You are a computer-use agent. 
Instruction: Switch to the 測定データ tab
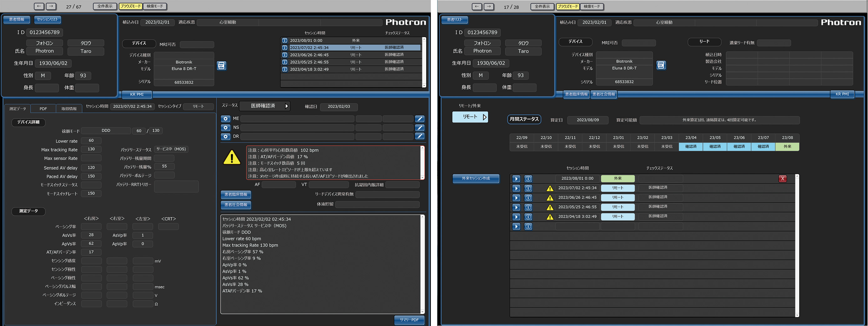click(18, 109)
